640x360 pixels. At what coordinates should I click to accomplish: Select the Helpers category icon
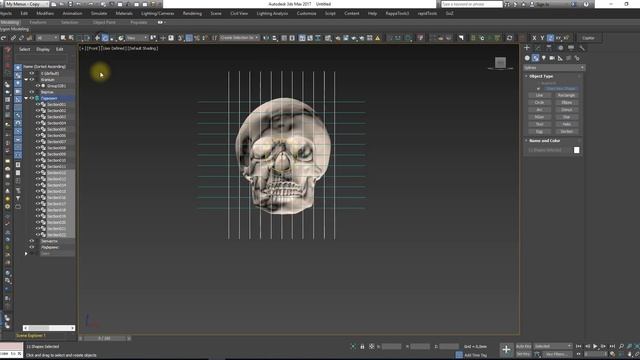[560, 58]
